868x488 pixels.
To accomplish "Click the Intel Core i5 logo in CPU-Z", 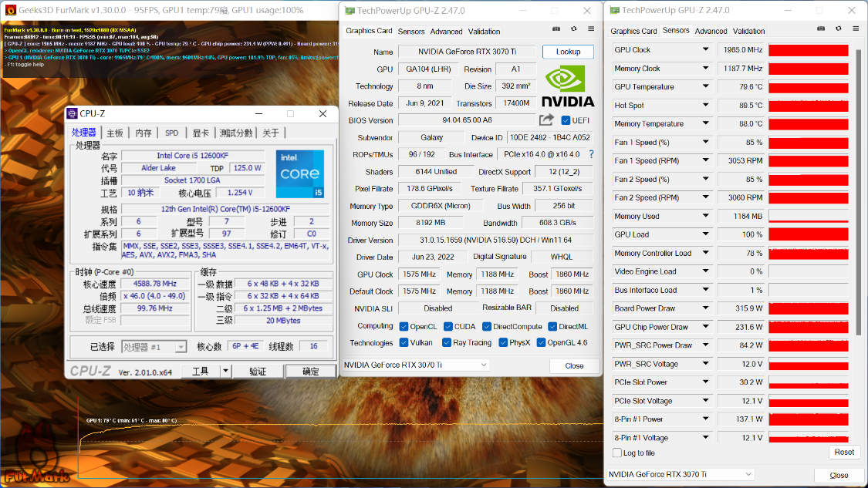I will [x=299, y=173].
